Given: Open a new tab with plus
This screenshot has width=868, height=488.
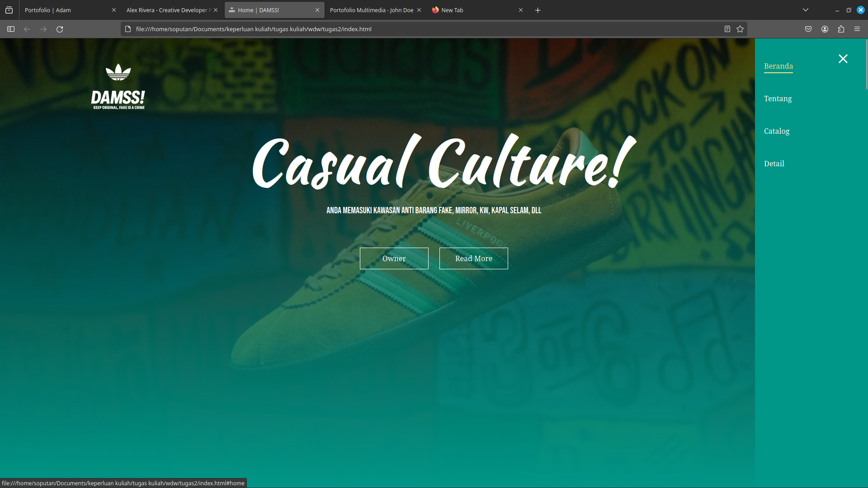Looking at the screenshot, I should (x=538, y=10).
